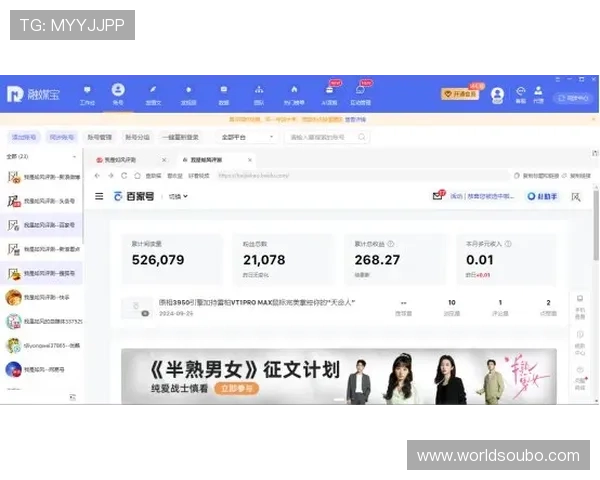600x480 pixels.
Task: Select the 百家号 account in sidebar
Action: [41, 225]
